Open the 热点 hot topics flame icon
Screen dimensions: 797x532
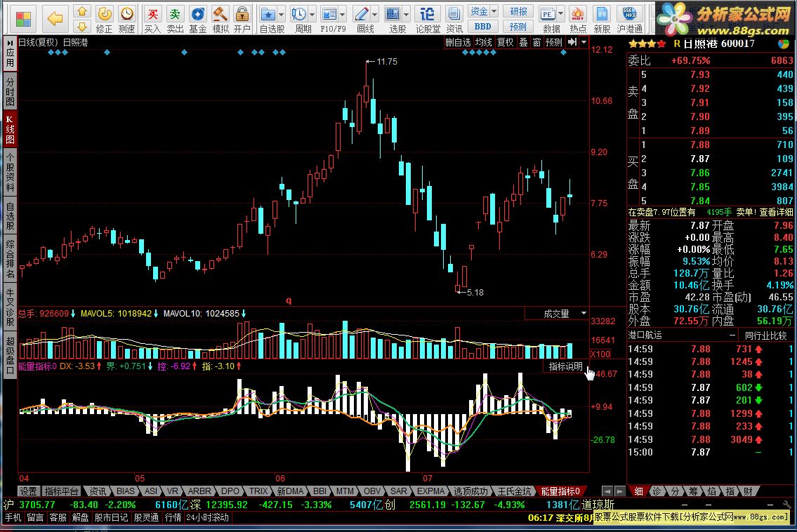coord(578,19)
